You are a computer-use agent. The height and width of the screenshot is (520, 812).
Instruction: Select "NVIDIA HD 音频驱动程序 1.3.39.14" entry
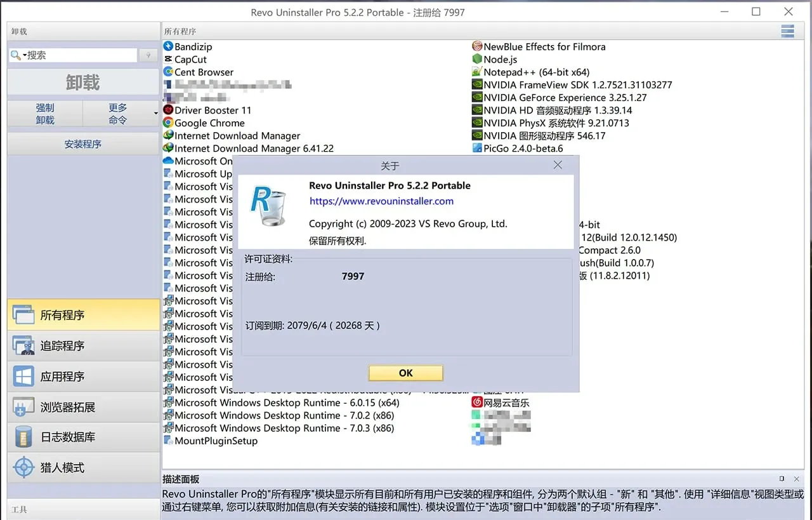coord(552,110)
